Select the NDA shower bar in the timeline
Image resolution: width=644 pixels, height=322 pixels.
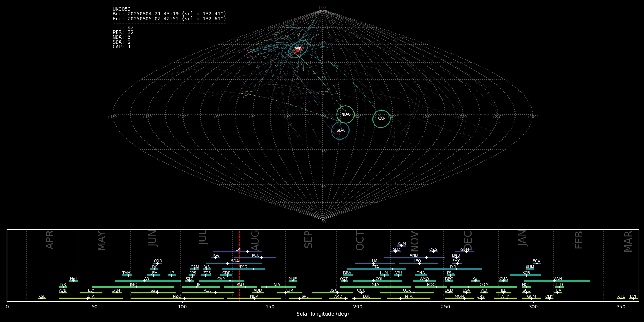tap(254, 298)
